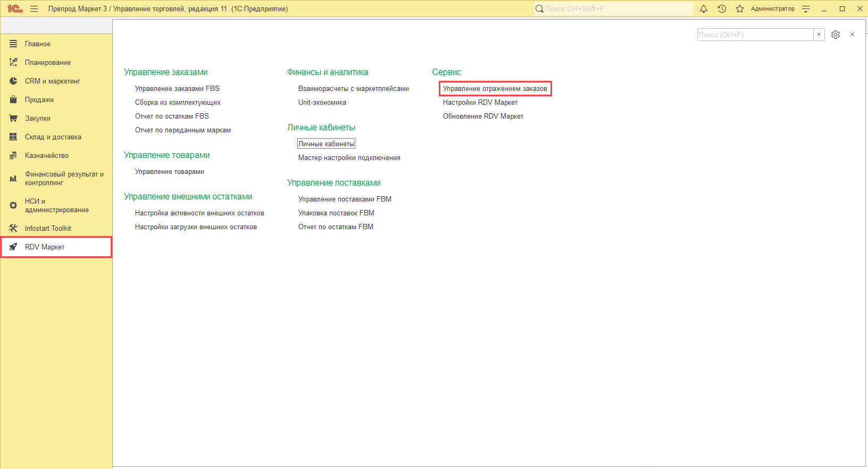Click the Склад и доставка boxes icon
This screenshot has width=868, height=469.
[13, 137]
